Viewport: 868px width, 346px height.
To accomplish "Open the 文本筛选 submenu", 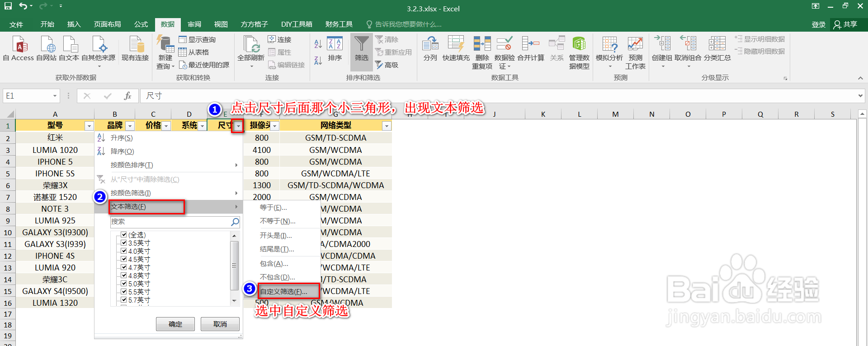I will 168,207.
